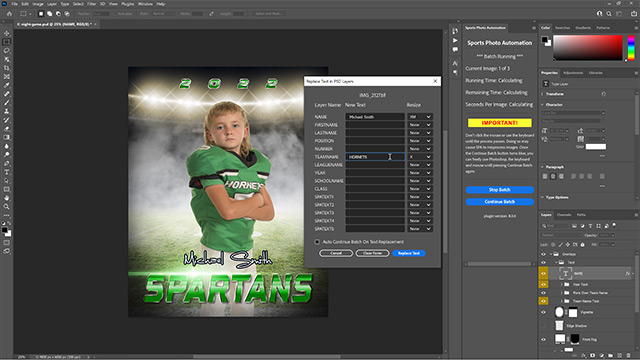Select the Eyedropper tool
Viewport: 640px width, 360px height.
tap(7, 85)
